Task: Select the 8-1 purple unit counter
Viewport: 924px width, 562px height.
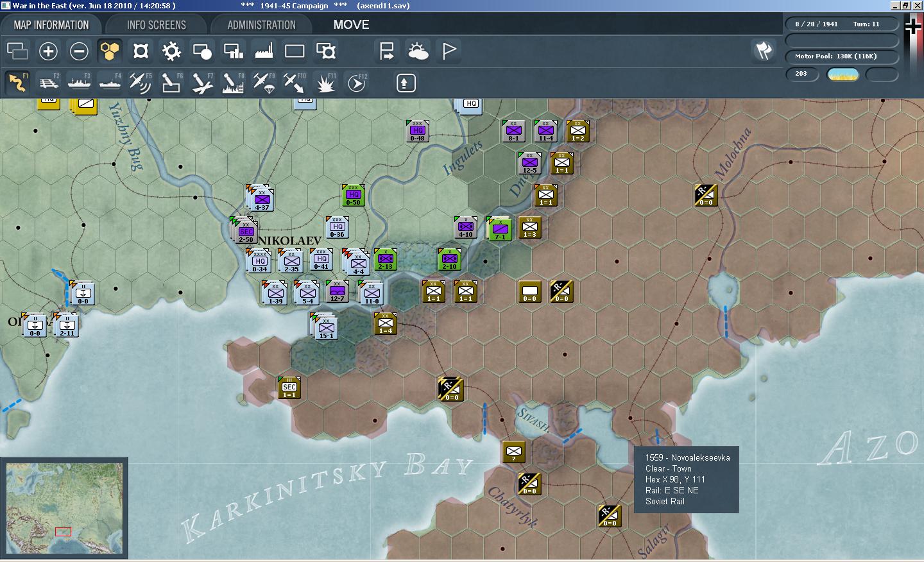Action: [x=513, y=131]
